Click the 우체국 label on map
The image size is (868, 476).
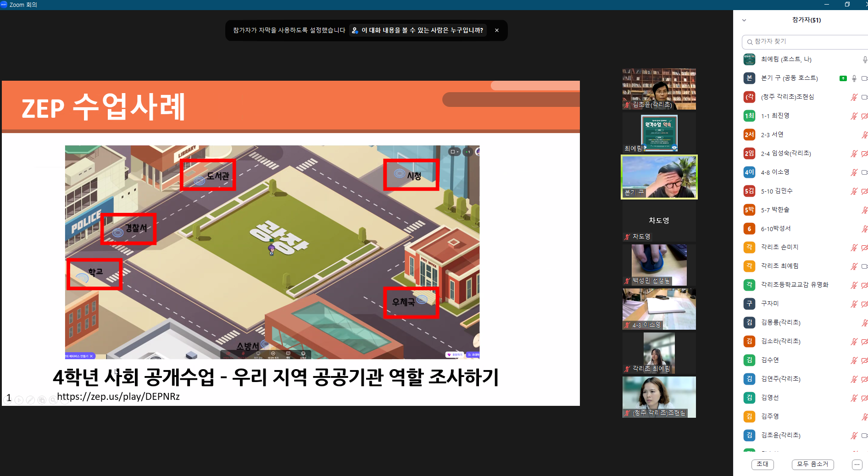click(403, 302)
